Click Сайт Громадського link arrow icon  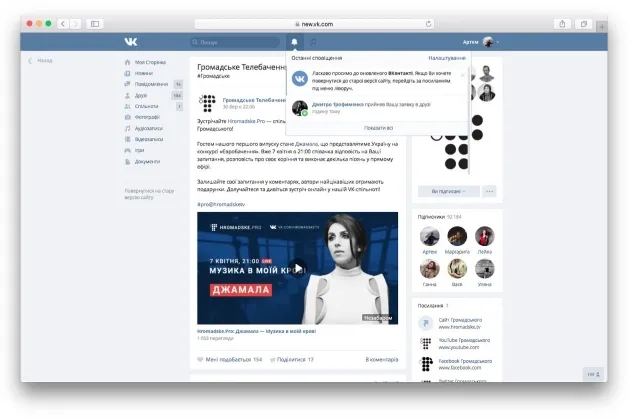click(x=426, y=323)
